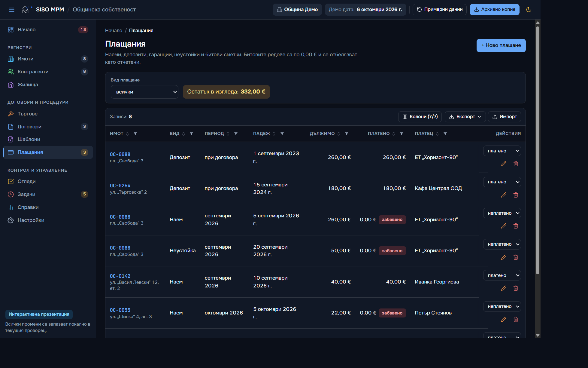Screen dimensions: 588x368
Task: Open Задачи in the sidebar
Action: tap(48, 194)
